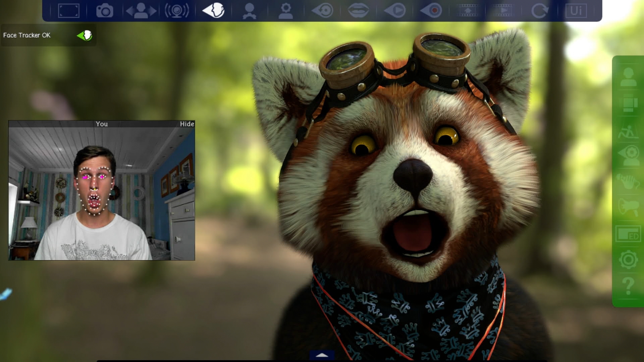Viewport: 644px width, 362px height.
Task: Open avatar settings gear-head icon
Action: click(286, 11)
